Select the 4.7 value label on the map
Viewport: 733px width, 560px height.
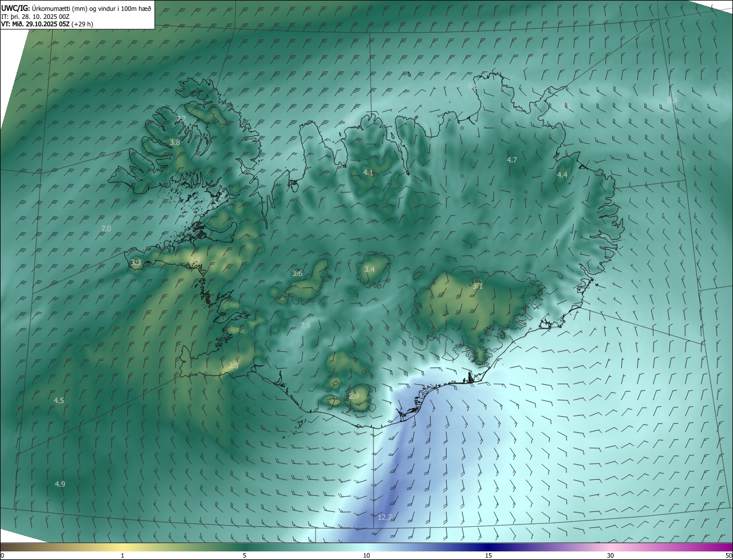(x=512, y=160)
